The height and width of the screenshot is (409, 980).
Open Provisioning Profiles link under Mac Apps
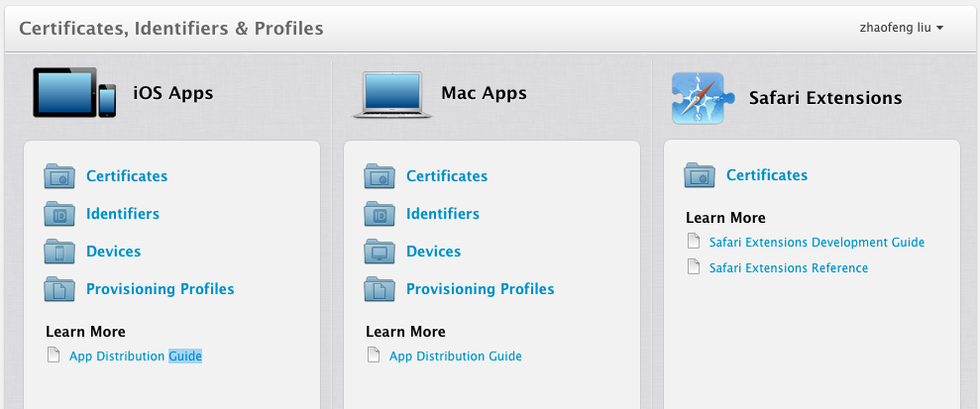pyautogui.click(x=480, y=289)
